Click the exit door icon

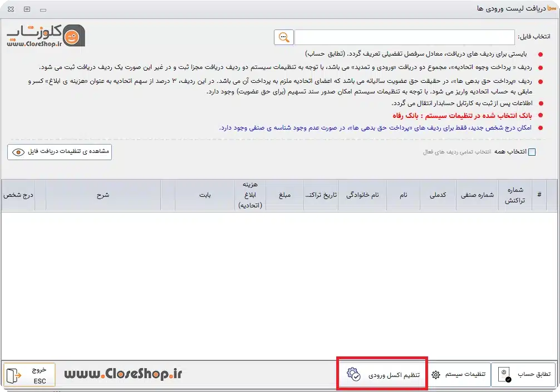pos(14,375)
